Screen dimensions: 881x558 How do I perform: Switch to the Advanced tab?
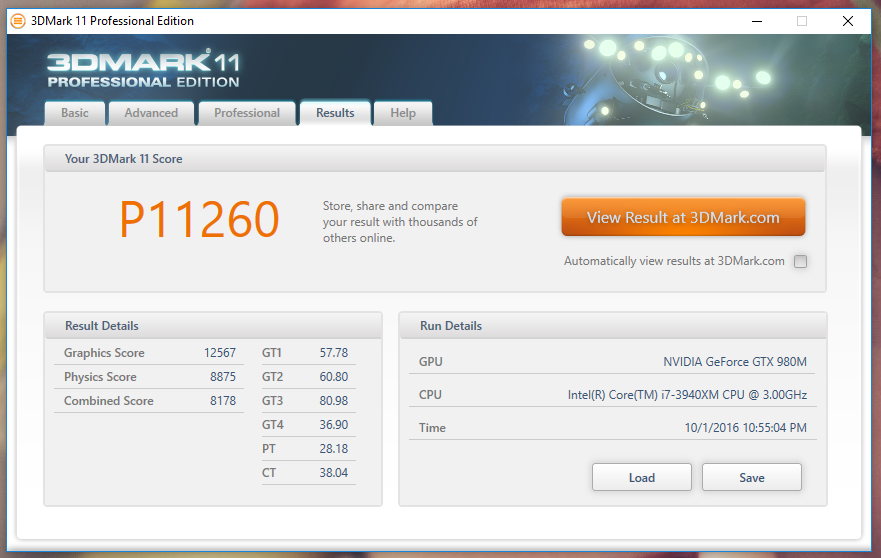click(x=151, y=113)
